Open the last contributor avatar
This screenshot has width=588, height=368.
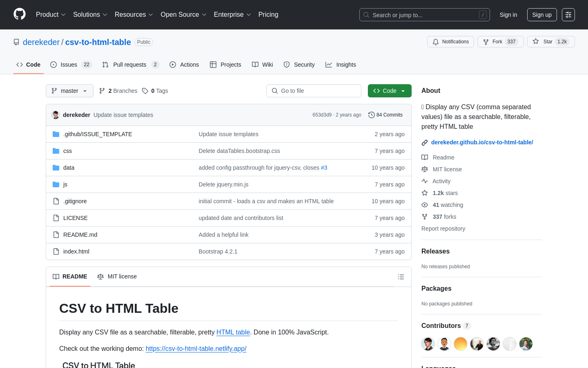coord(526,344)
